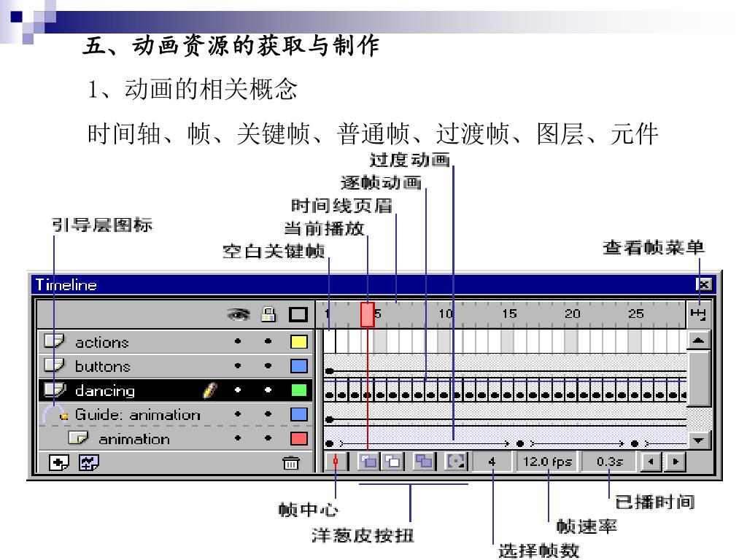Toggle lock dot of Guide: animation layer

(x=268, y=414)
